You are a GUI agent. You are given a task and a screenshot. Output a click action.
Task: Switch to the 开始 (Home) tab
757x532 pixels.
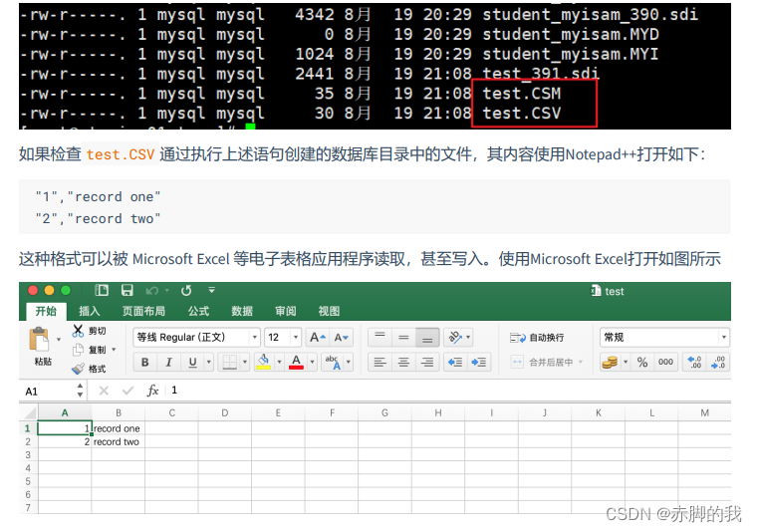pos(46,311)
